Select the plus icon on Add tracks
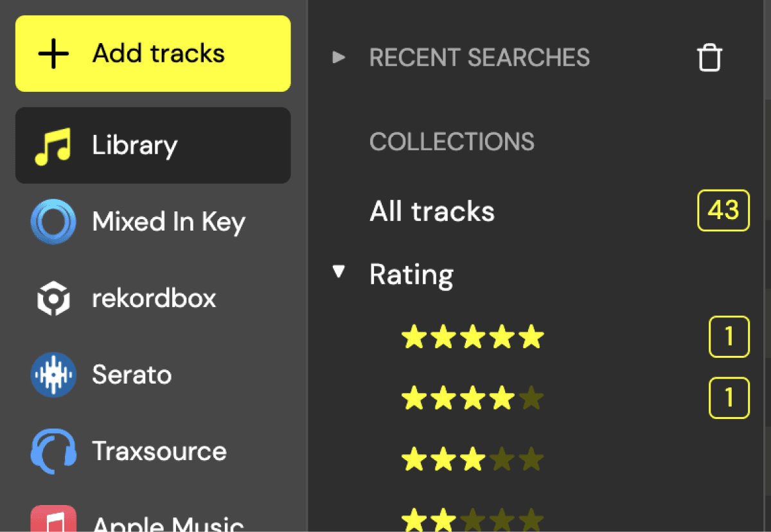The width and height of the screenshot is (771, 532). coord(53,54)
